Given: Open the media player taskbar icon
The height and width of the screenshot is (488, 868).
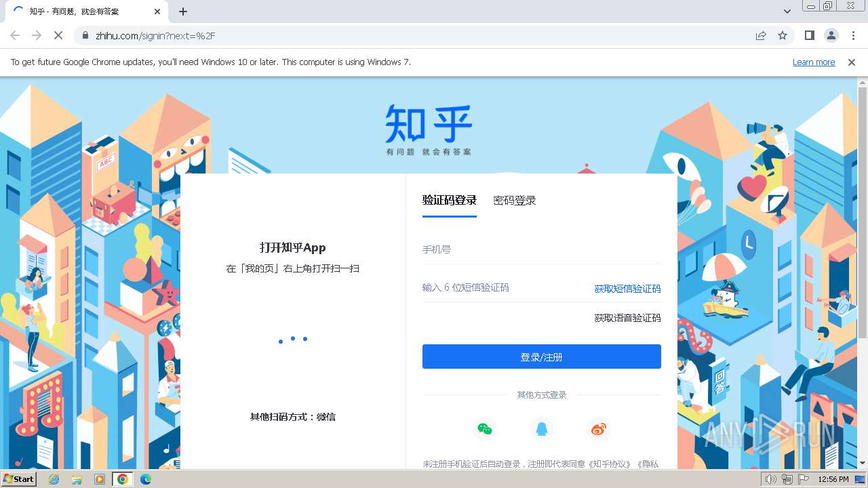Looking at the screenshot, I should click(100, 479).
